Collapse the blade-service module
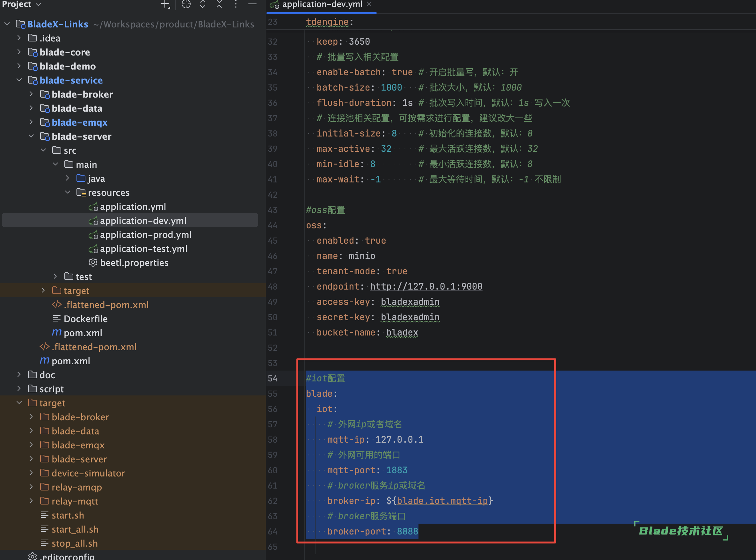Screen dimensions: 756x560 coord(19,80)
